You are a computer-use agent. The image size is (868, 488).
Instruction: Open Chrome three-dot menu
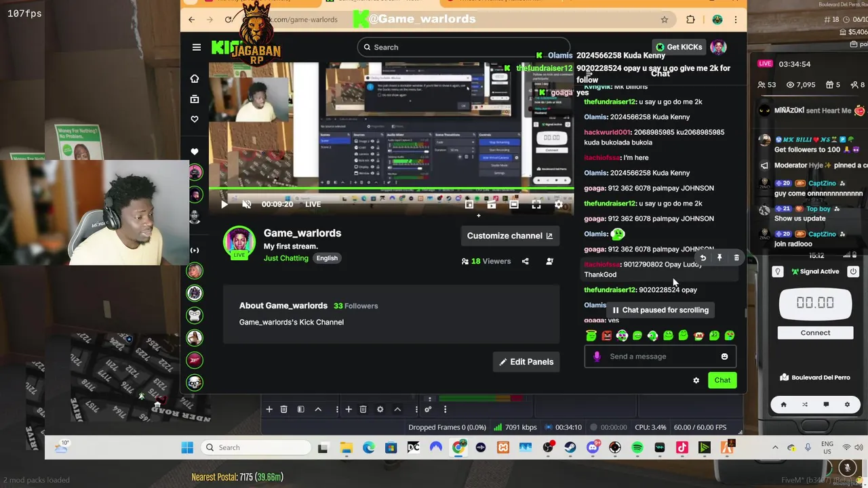click(736, 20)
